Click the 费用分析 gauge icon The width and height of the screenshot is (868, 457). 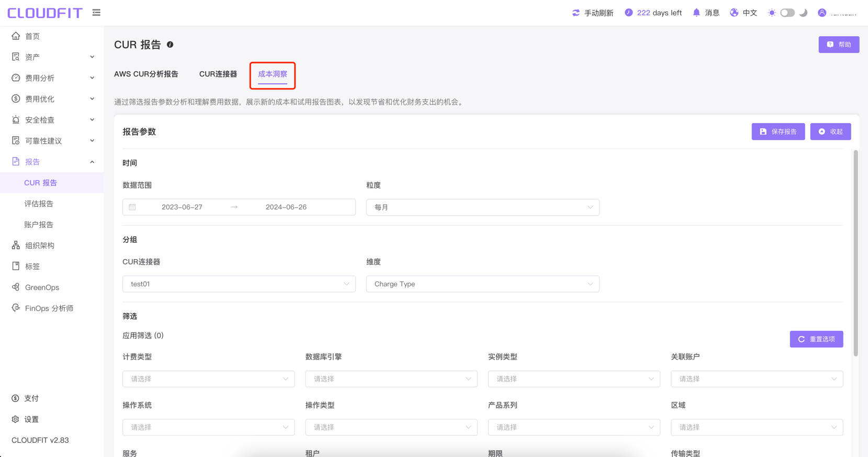click(x=16, y=77)
